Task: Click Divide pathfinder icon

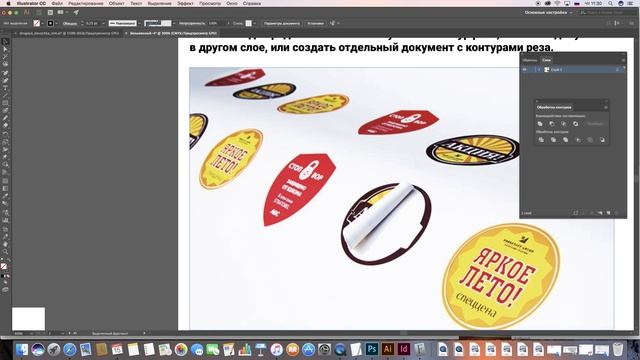Action: 541,140
